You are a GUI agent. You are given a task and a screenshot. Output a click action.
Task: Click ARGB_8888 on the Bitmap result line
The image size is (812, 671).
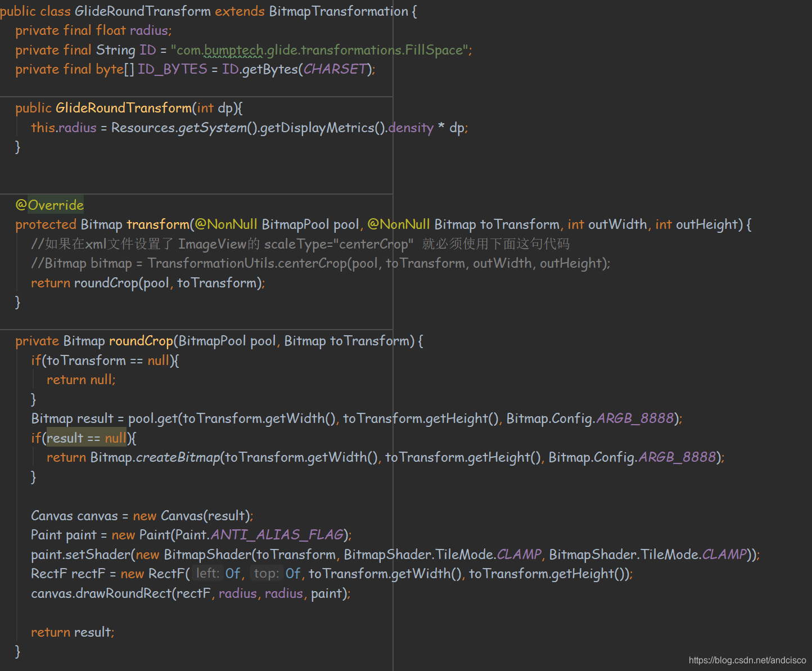635,418
